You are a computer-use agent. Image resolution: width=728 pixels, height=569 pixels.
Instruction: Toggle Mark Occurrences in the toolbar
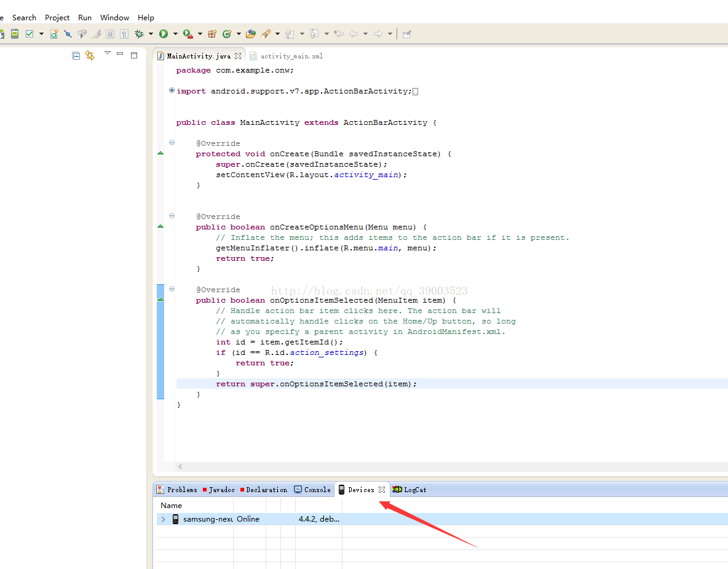click(96, 34)
